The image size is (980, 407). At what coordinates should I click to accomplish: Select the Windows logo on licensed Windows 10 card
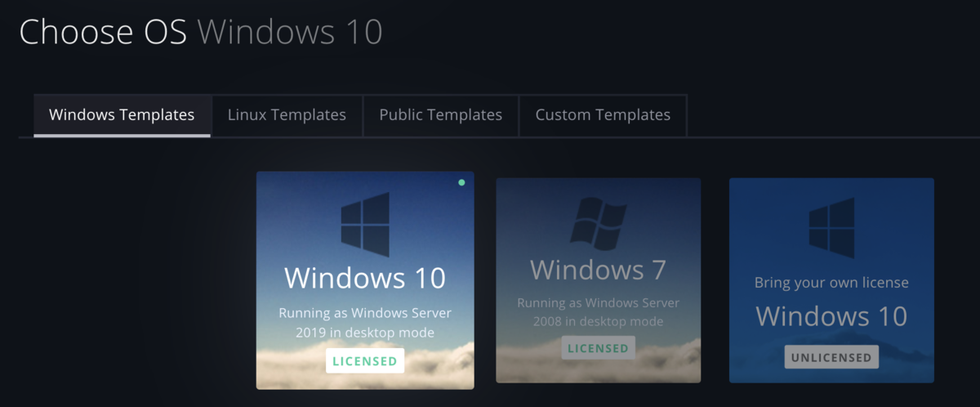tap(365, 225)
